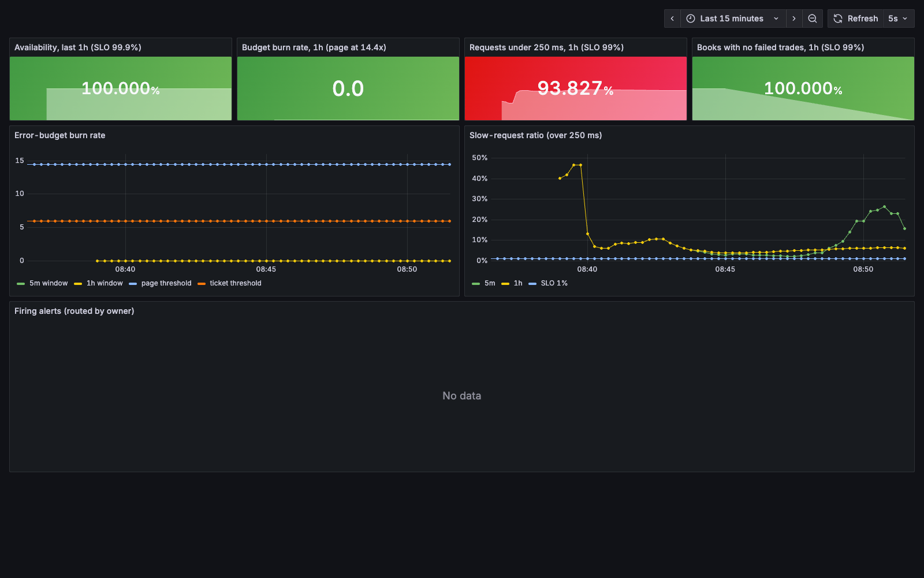Open the Last 15 minutes time picker
This screenshot has height=578, width=924.
[733, 18]
